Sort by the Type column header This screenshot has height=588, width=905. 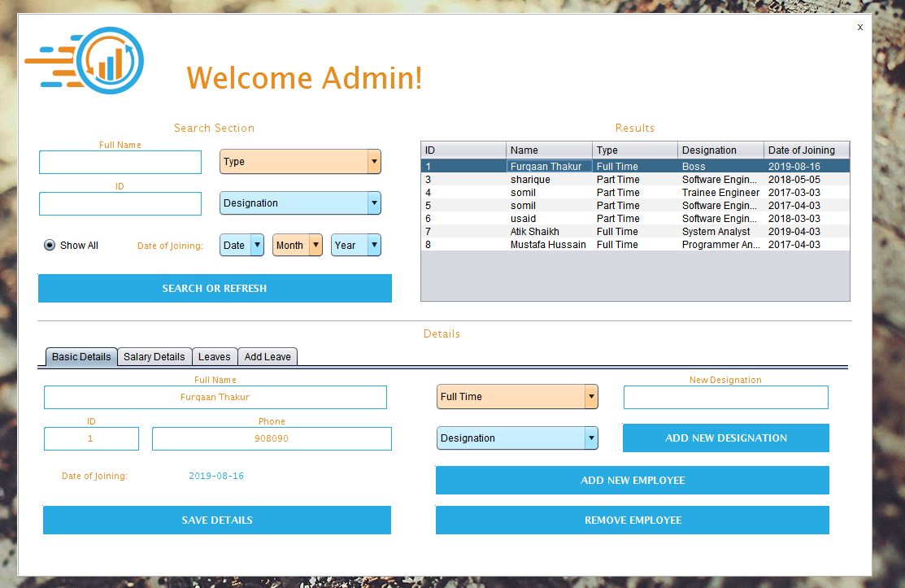634,150
